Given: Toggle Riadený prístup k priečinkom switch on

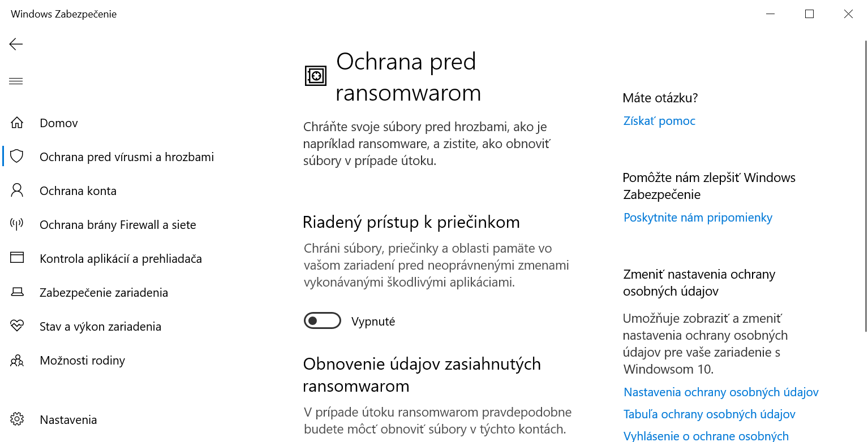Looking at the screenshot, I should pos(323,321).
